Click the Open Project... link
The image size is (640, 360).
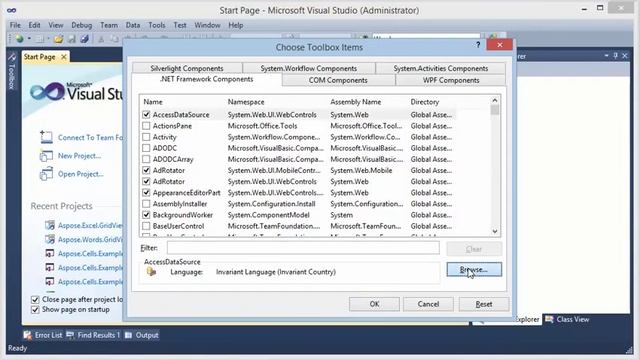80,174
